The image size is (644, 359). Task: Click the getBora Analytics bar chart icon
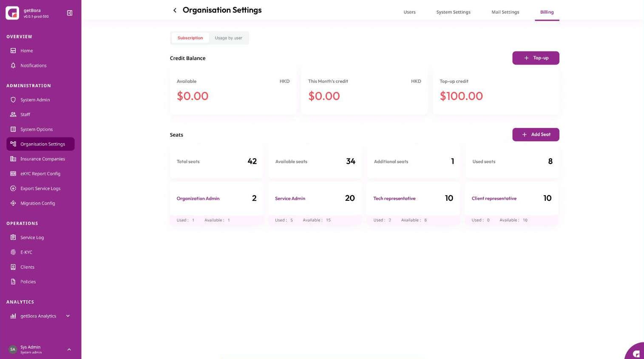click(x=13, y=316)
